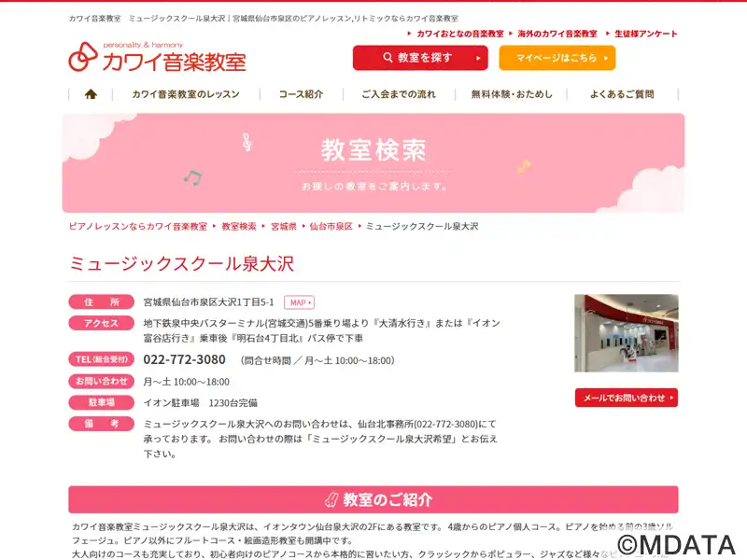Follow the 生徒様アンケート link
The image size is (747, 560).
tap(646, 34)
